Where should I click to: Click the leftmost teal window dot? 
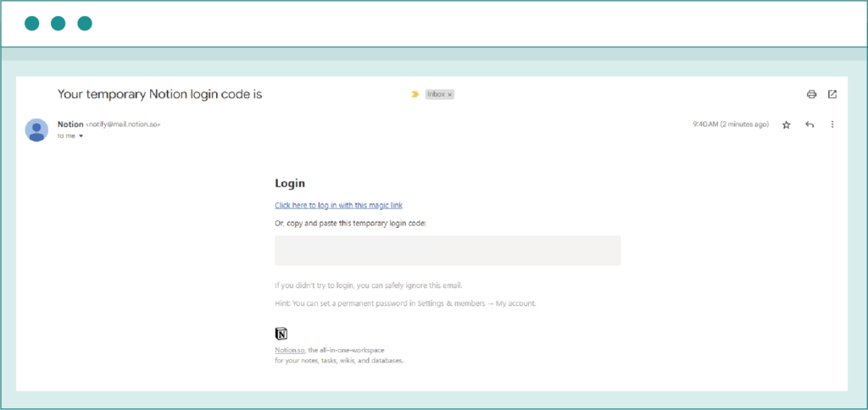[31, 23]
